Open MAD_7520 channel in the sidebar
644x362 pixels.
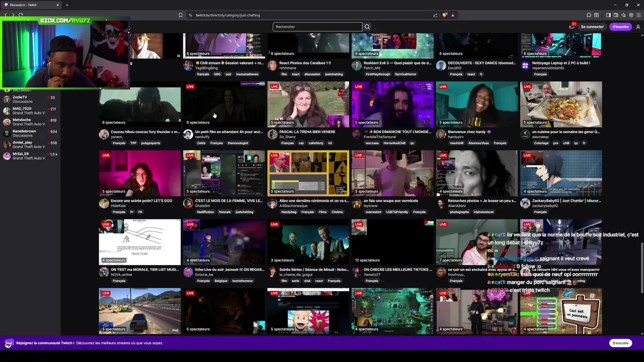pyautogui.click(x=30, y=111)
